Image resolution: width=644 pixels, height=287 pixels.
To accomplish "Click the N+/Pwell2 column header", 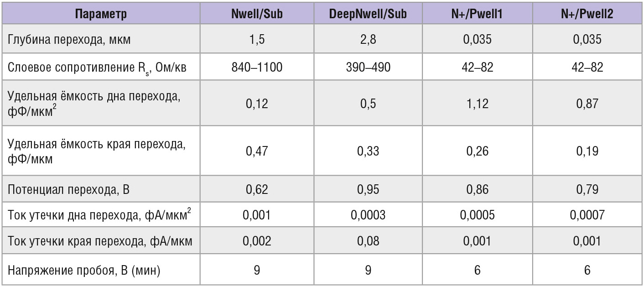I will [x=587, y=14].
